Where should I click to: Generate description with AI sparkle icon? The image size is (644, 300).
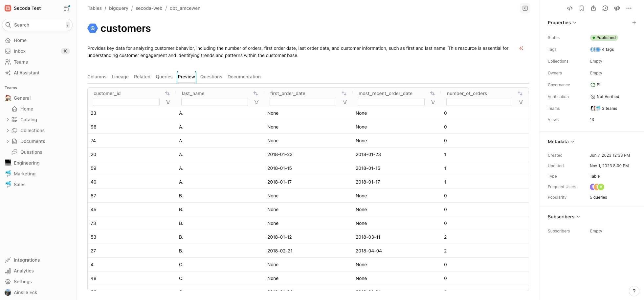pyautogui.click(x=521, y=48)
